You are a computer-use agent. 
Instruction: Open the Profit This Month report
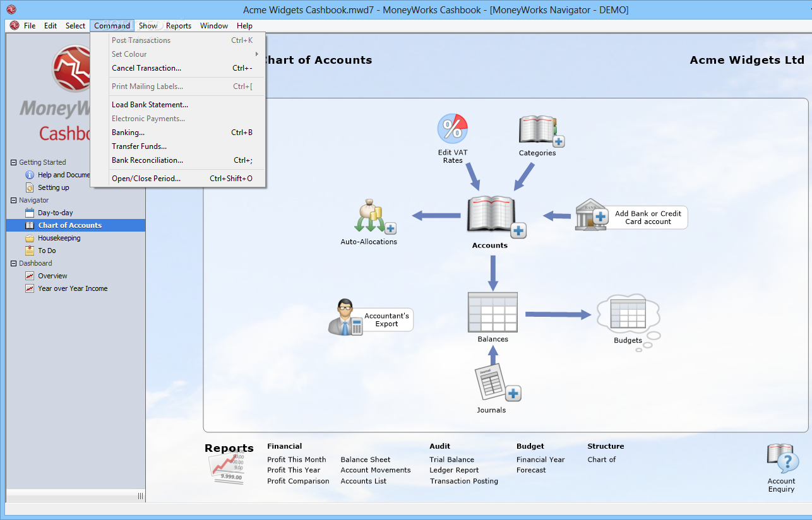[297, 459]
